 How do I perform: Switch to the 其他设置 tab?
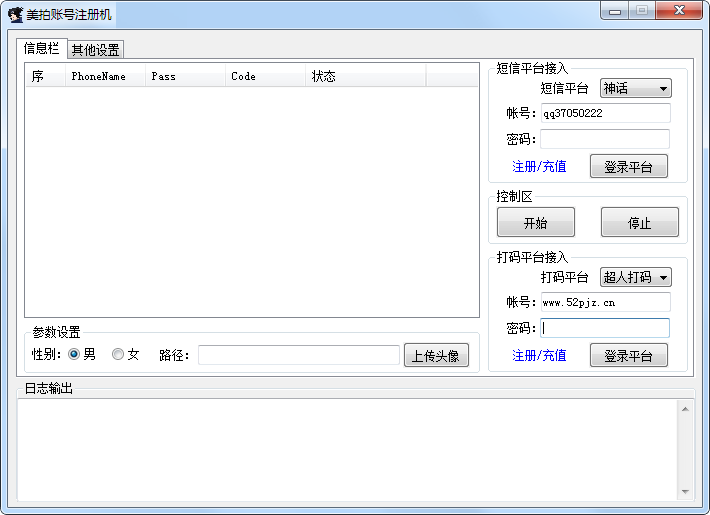coord(95,50)
